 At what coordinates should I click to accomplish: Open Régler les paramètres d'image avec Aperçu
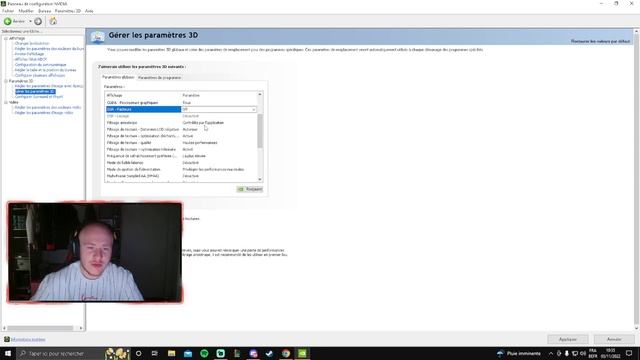point(49,86)
